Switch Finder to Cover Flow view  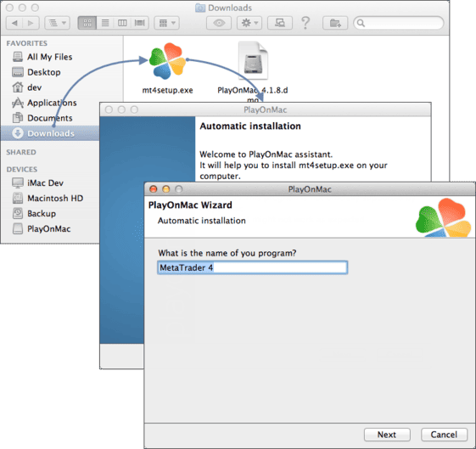click(x=140, y=23)
